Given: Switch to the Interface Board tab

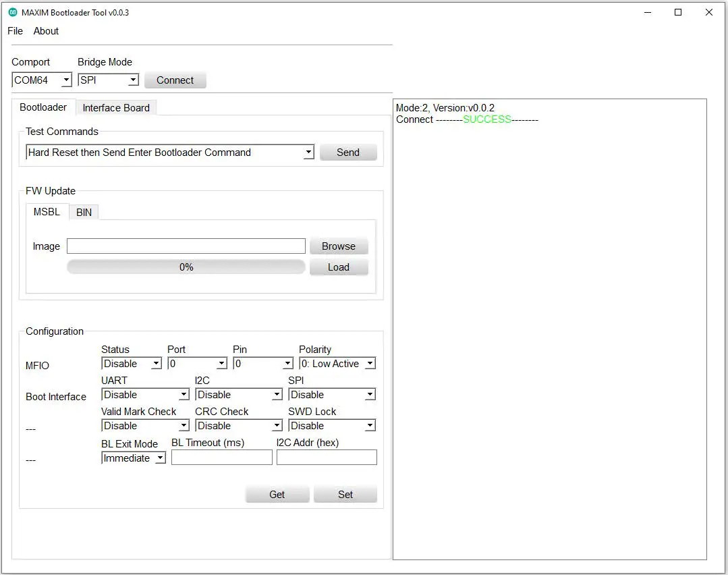Looking at the screenshot, I should click(x=116, y=107).
